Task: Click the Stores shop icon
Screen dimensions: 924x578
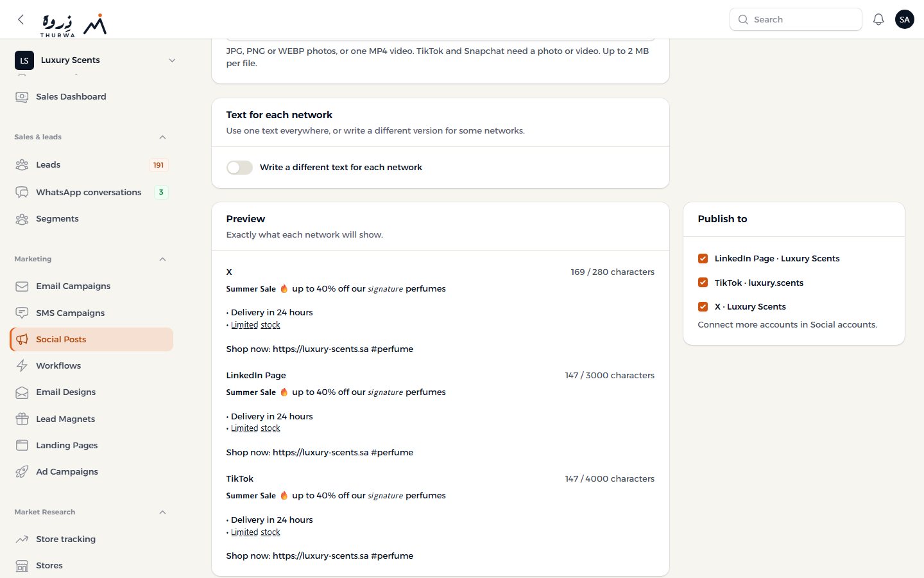Action: [22, 566]
